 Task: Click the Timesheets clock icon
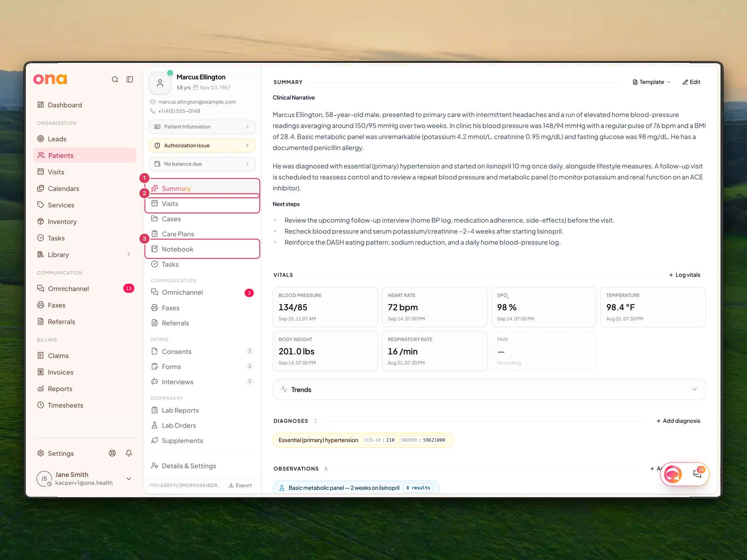[x=40, y=405]
